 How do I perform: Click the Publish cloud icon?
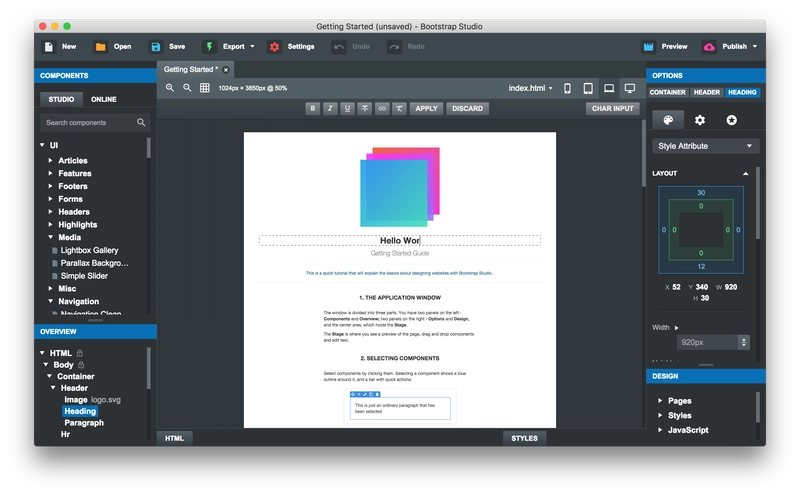(x=709, y=46)
